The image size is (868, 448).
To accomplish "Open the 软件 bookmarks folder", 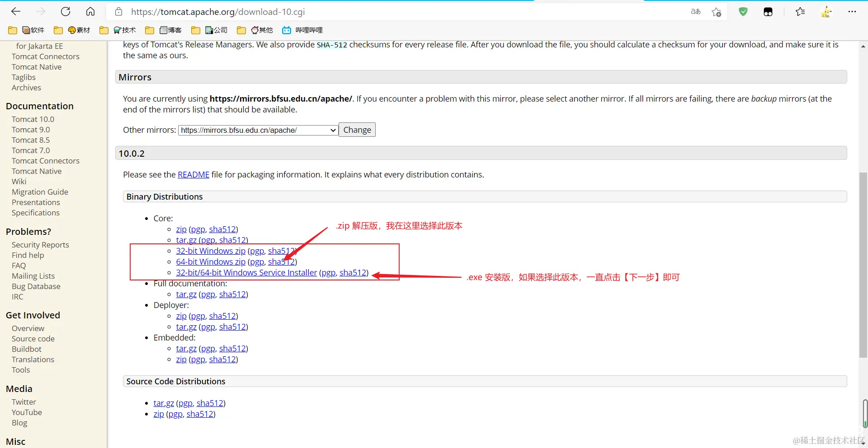I will coord(27,30).
